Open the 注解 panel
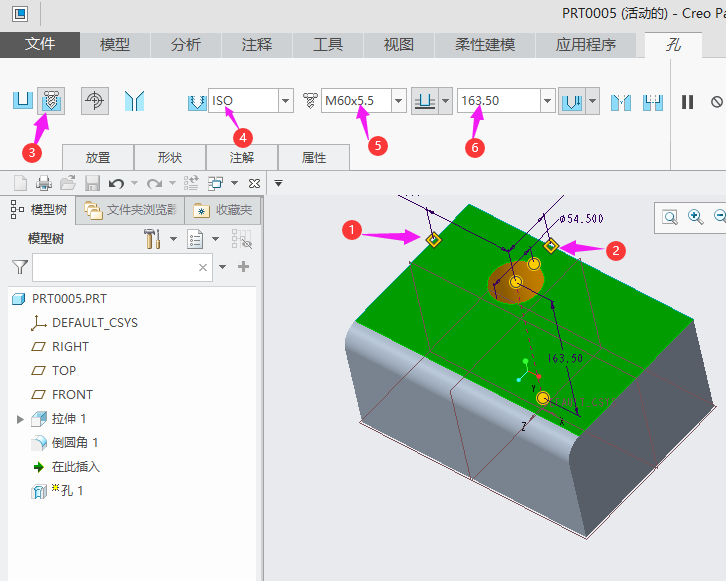This screenshot has height=581, width=726. click(x=242, y=157)
